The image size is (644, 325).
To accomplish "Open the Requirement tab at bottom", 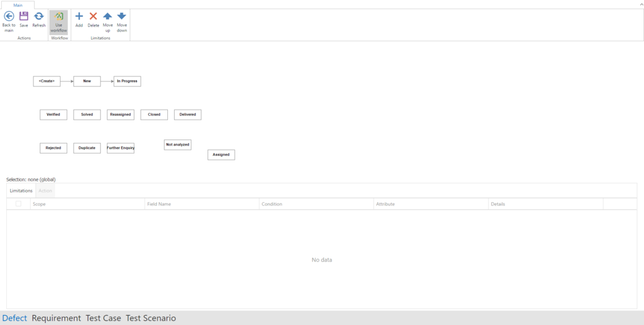I will pyautogui.click(x=56, y=318).
